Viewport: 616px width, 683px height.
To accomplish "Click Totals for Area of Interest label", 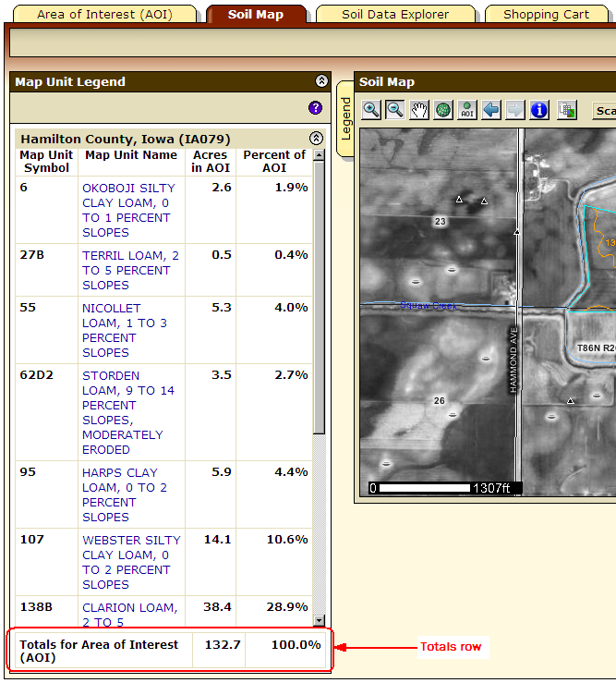I will click(99, 651).
